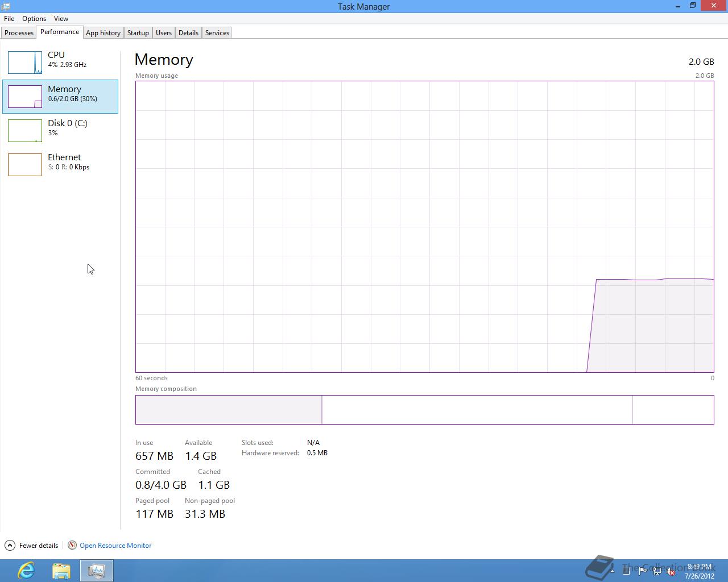Click the In use 657 MB value
The height and width of the screenshot is (582, 728).
point(154,456)
